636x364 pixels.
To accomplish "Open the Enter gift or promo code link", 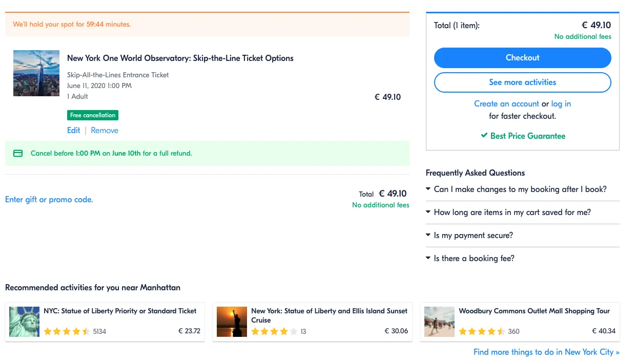I will [x=49, y=200].
